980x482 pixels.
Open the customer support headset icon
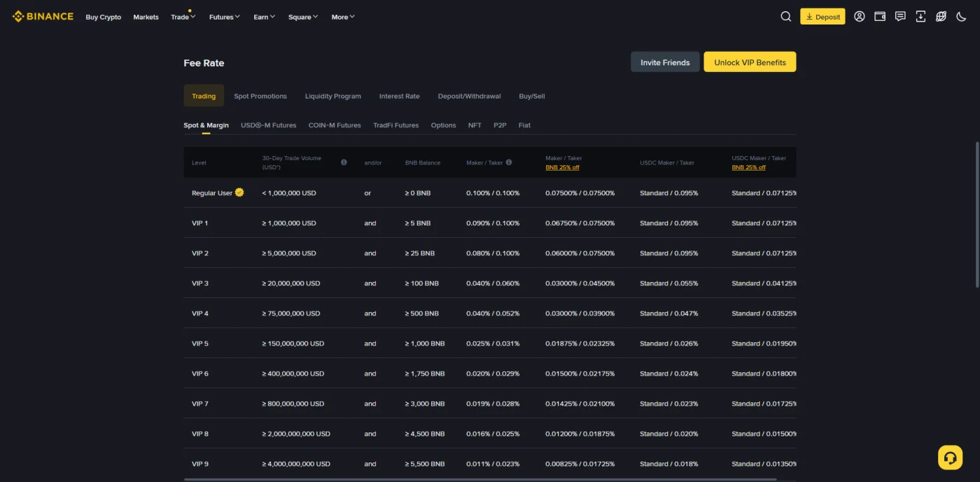[x=950, y=458]
